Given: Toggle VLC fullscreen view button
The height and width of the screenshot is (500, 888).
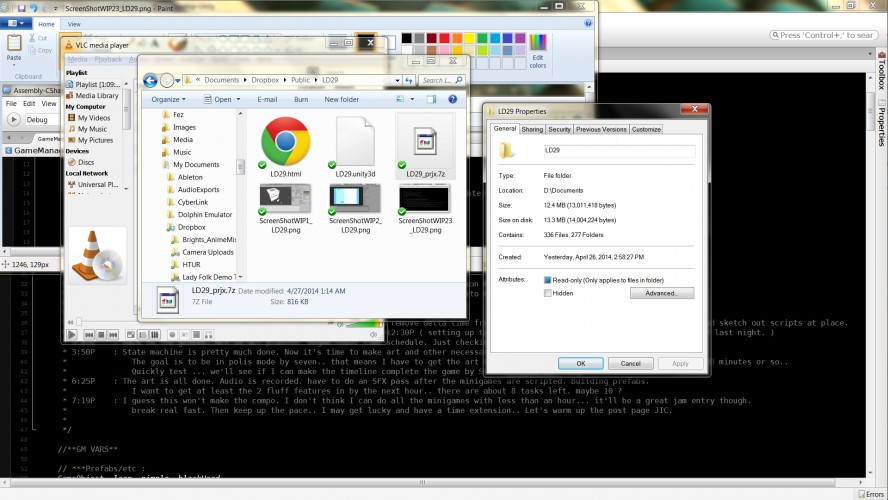Looking at the screenshot, I should tap(130, 335).
